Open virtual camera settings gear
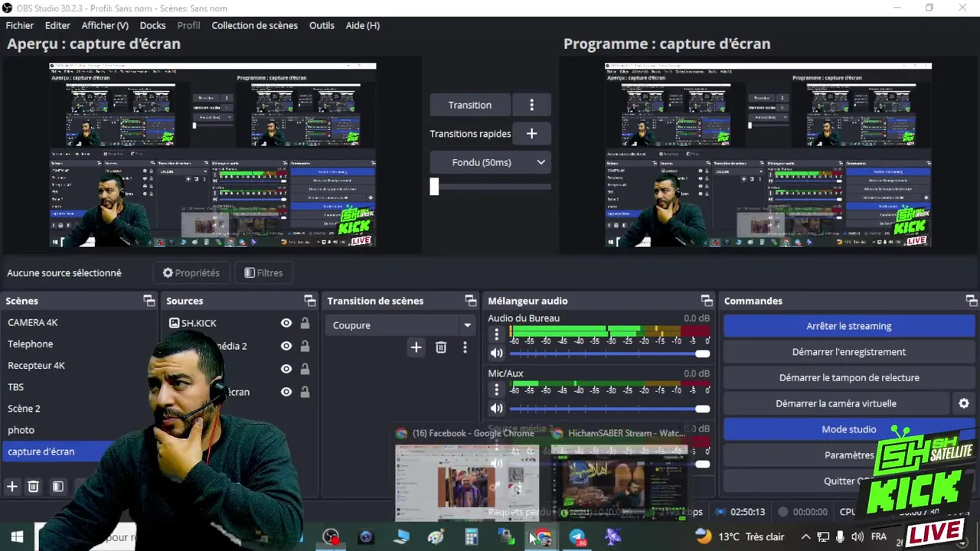The width and height of the screenshot is (980, 551). point(964,403)
